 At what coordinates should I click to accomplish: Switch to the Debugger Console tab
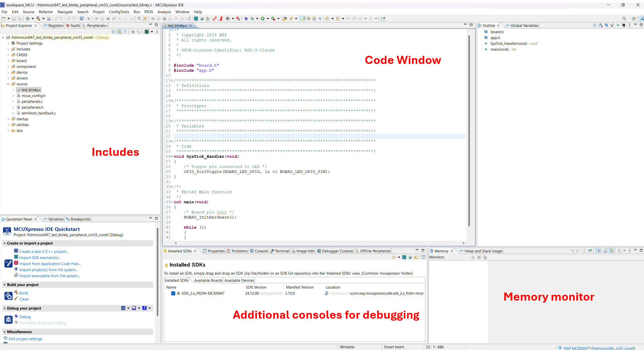337,251
